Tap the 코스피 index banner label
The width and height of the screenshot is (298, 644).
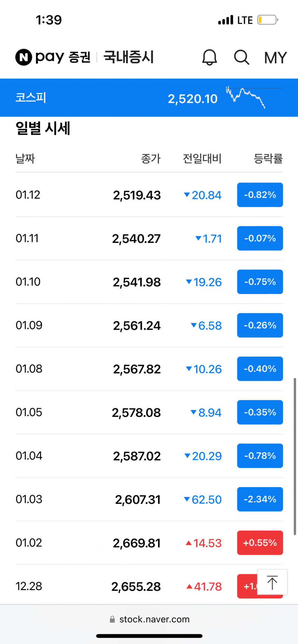[x=31, y=97]
